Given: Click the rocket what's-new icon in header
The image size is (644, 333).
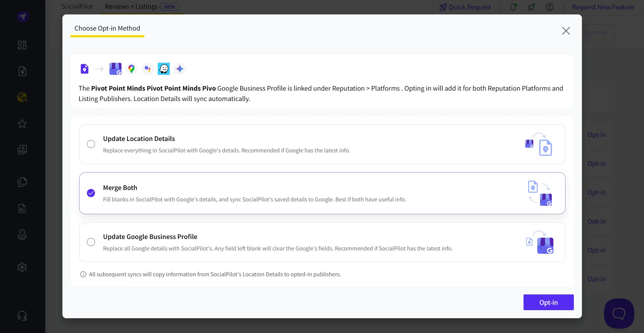Looking at the screenshot, I should tap(531, 7).
